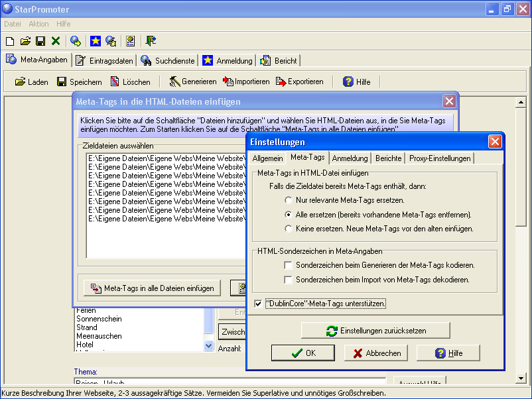This screenshot has height=399, width=532.
Task: Click the status bar description text
Action: 194,393
